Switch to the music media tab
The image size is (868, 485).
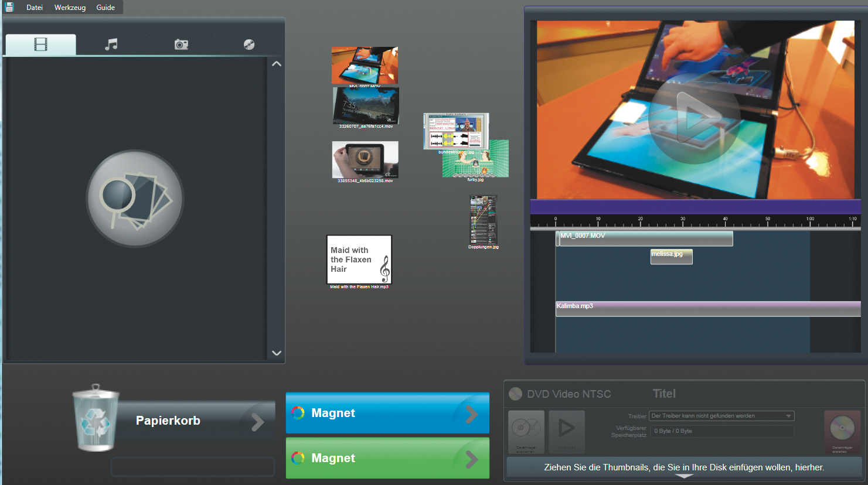[111, 45]
